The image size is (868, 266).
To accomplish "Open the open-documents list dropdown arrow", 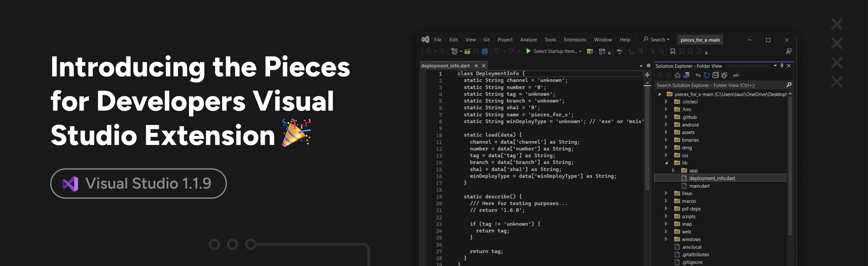I will 641,66.
